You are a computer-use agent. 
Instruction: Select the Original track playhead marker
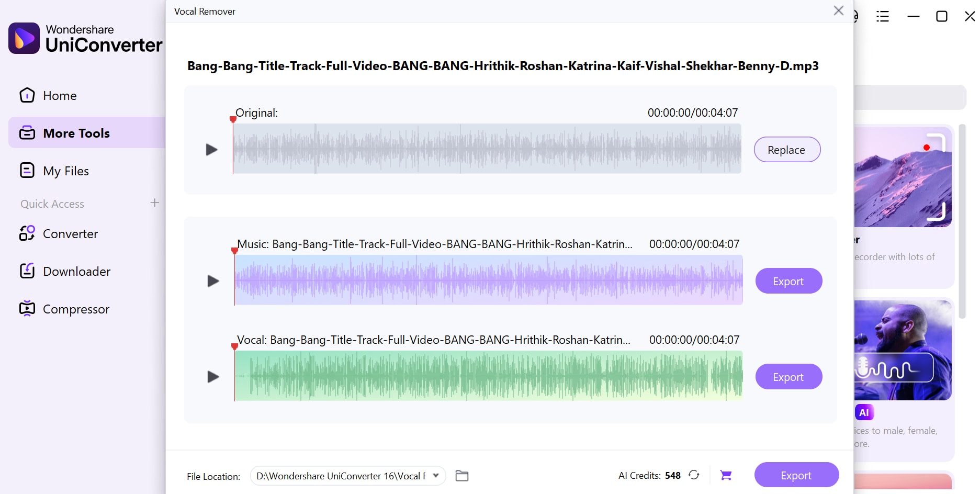[233, 119]
